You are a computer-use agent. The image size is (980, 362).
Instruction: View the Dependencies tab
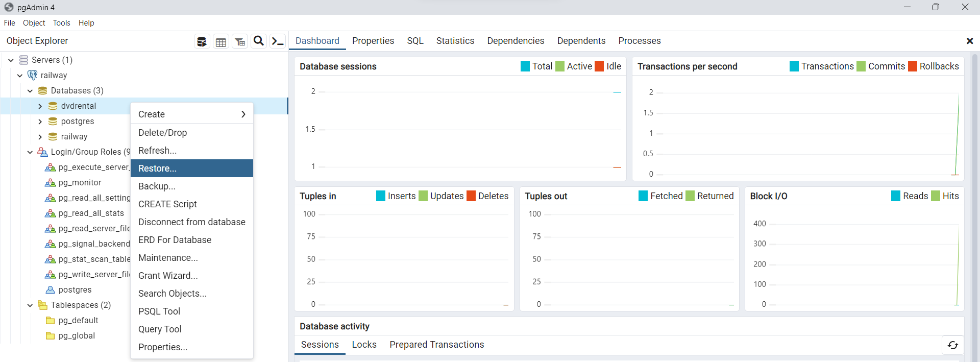[516, 41]
